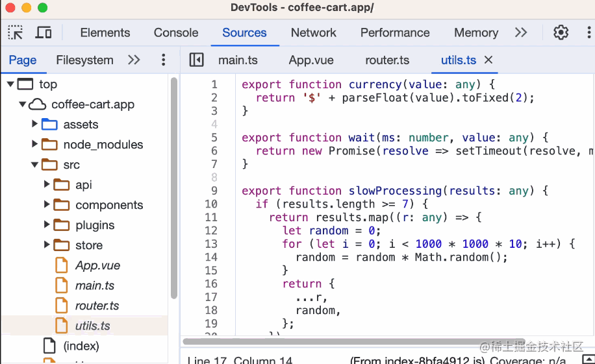Open the DevTools three-dot customize menu
The width and height of the screenshot is (595, 364).
[x=589, y=32]
